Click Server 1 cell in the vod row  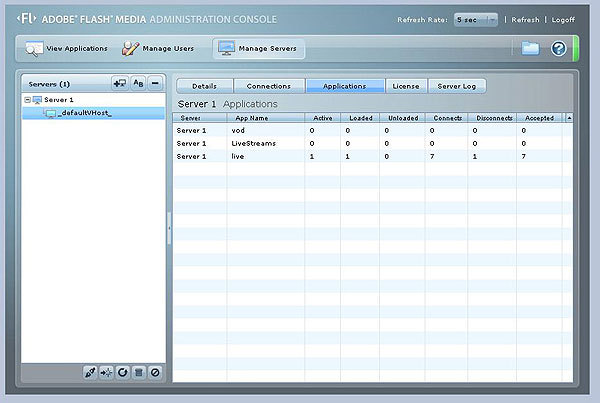(x=191, y=131)
